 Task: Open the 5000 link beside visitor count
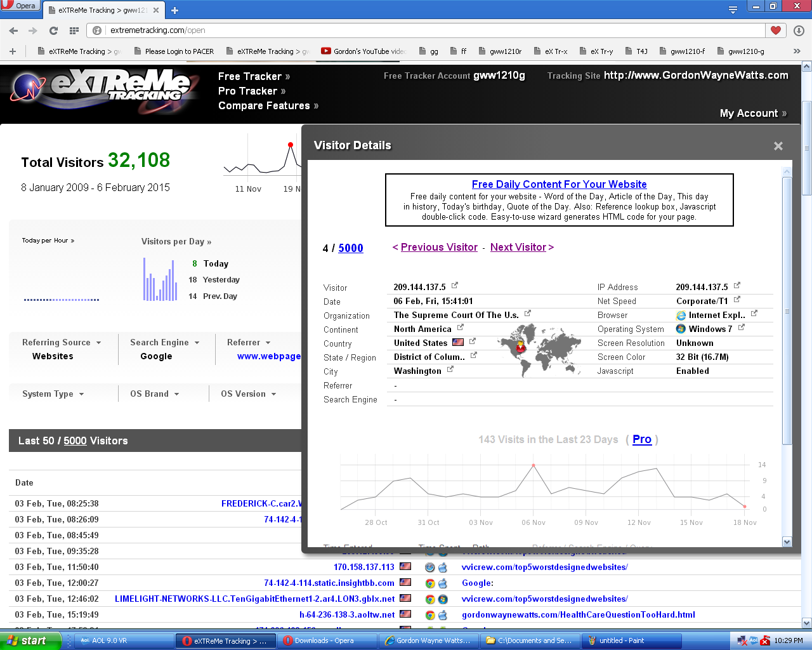coord(351,248)
